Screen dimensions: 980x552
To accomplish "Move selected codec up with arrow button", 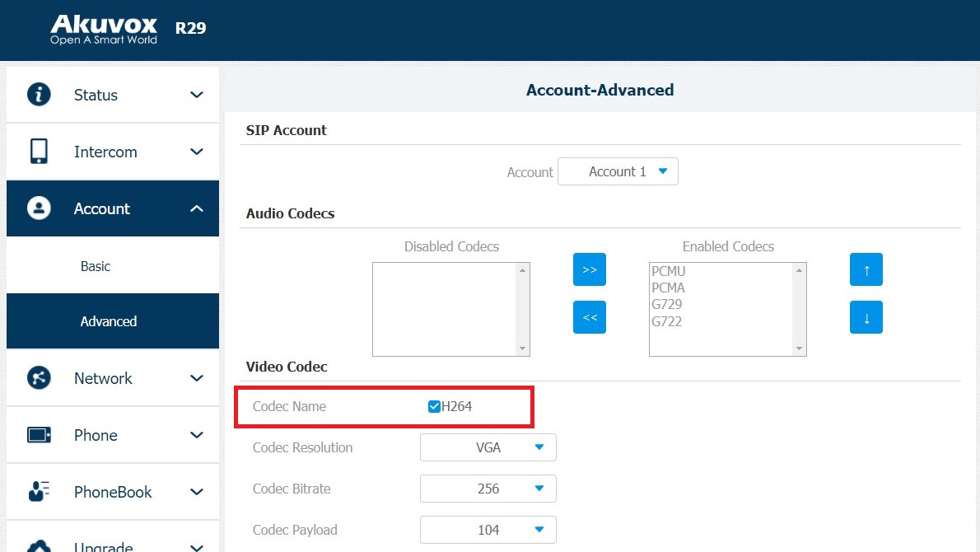I will pyautogui.click(x=866, y=269).
